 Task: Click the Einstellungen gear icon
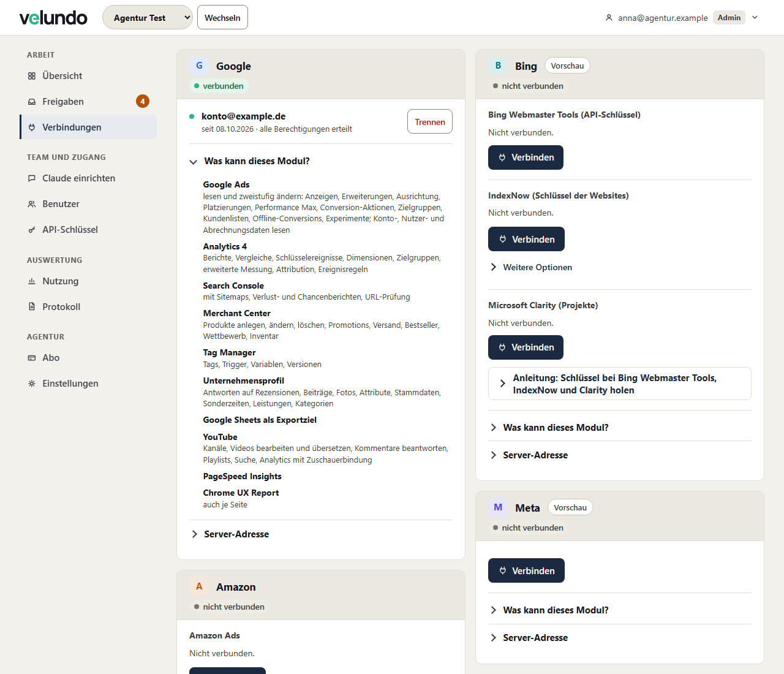point(32,384)
